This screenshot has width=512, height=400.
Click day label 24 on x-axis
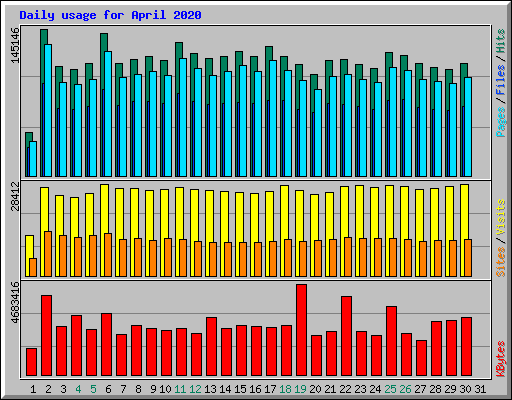click(375, 389)
